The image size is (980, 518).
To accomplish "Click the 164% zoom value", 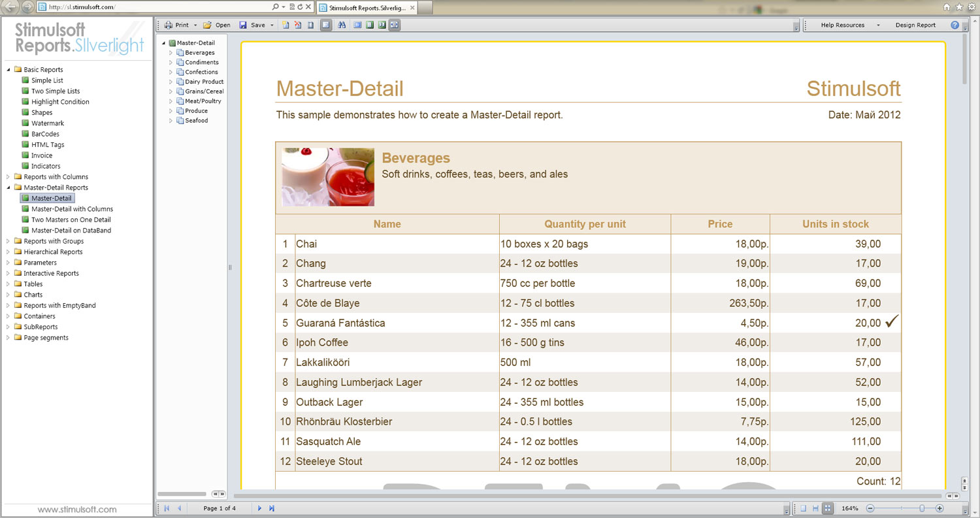I will 850,508.
